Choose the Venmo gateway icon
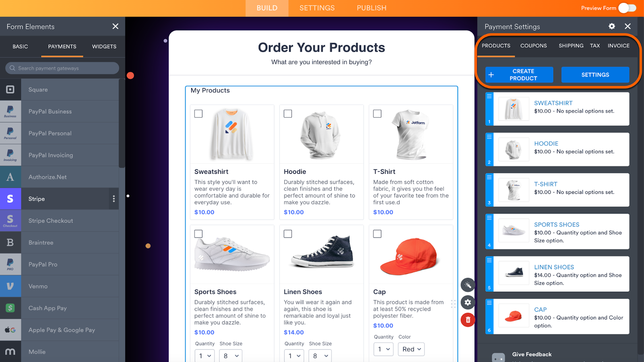This screenshot has height=362, width=644. 10,286
